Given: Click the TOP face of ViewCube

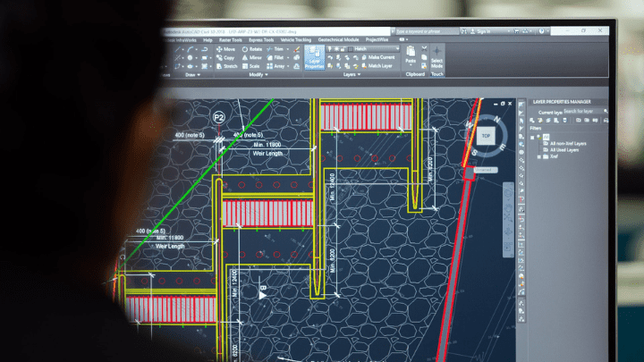Looking at the screenshot, I should [486, 136].
